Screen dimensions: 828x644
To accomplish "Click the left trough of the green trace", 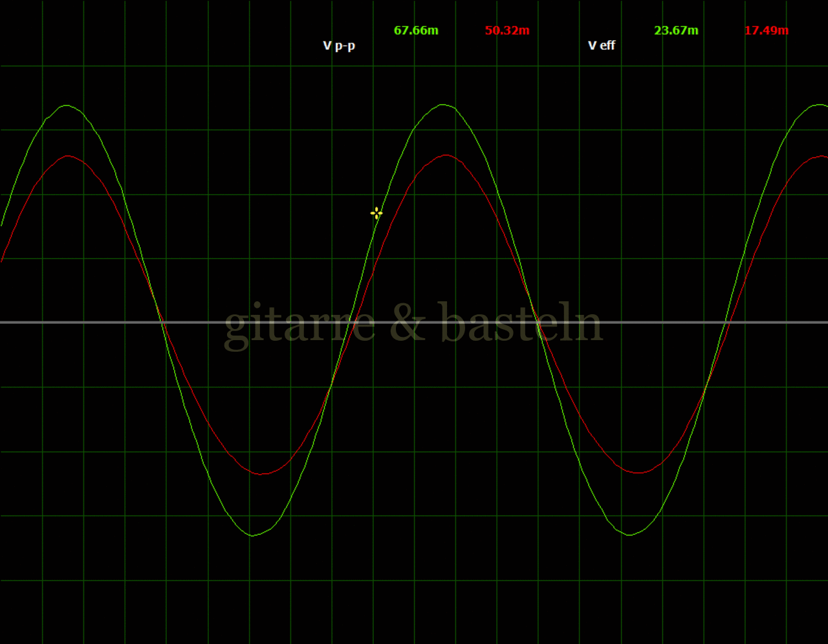I will click(253, 535).
